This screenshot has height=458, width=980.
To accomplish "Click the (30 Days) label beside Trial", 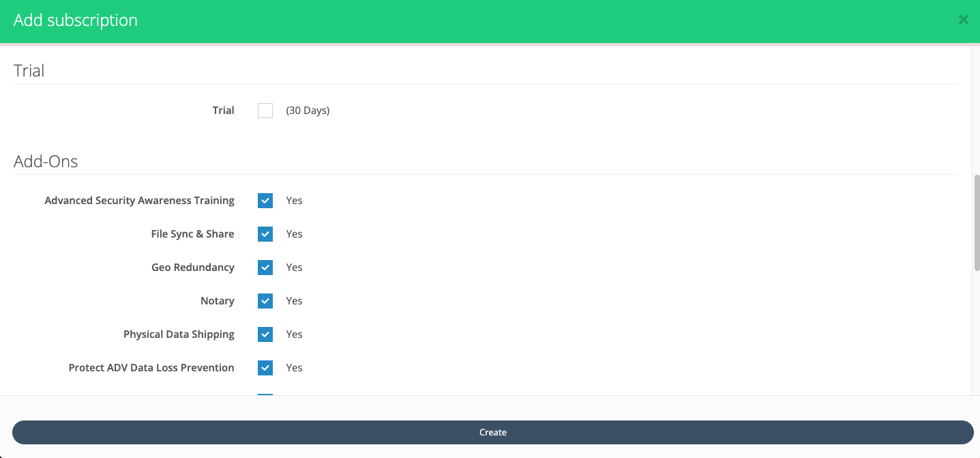I will coord(308,110).
